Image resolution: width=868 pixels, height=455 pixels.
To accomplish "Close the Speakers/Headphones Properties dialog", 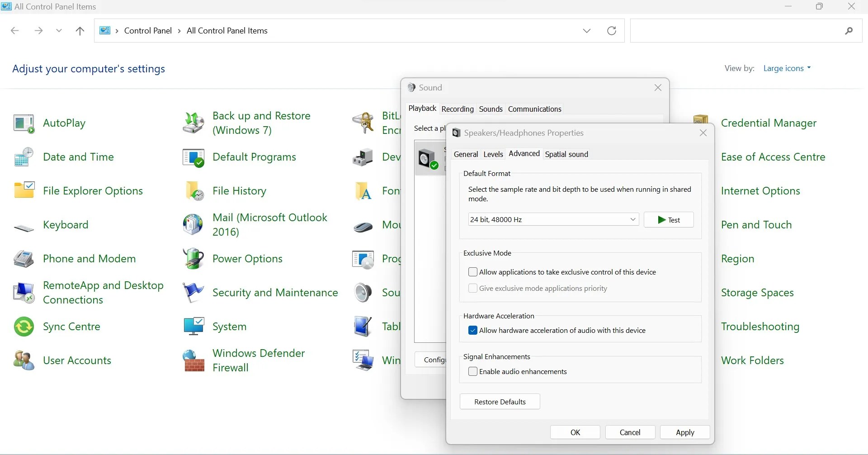I will (703, 133).
